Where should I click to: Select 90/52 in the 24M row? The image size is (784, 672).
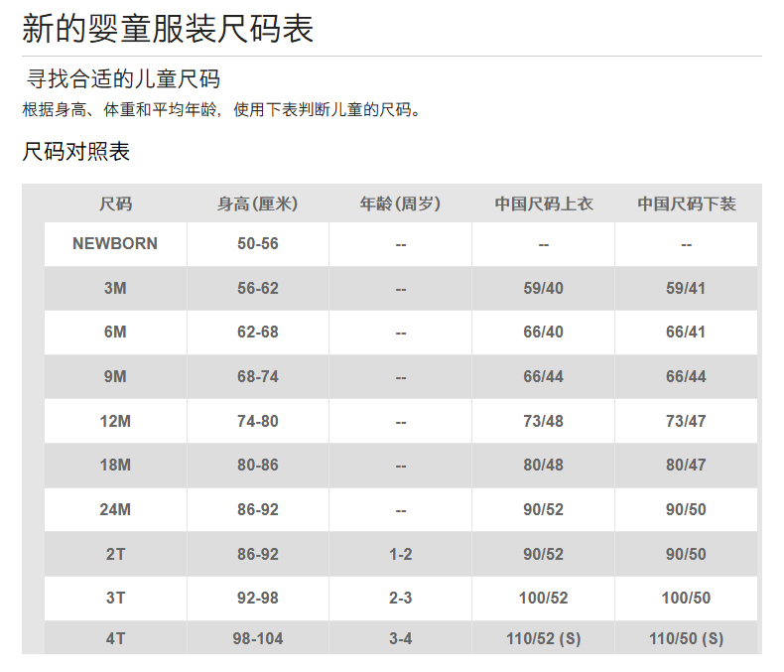tap(543, 509)
